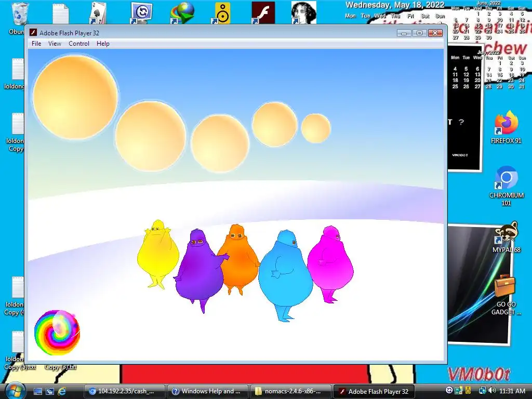Launch Internet Explorer from the quick launch
532x399 pixels.
(62, 392)
